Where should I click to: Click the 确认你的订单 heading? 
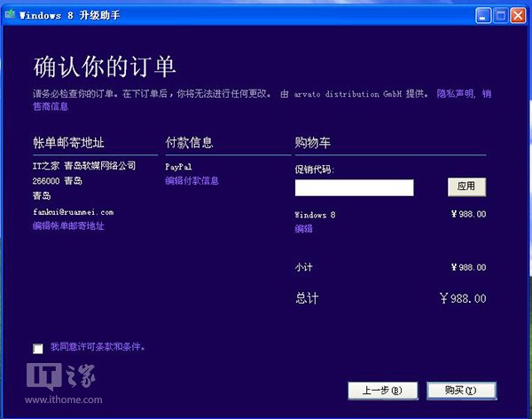tap(105, 67)
